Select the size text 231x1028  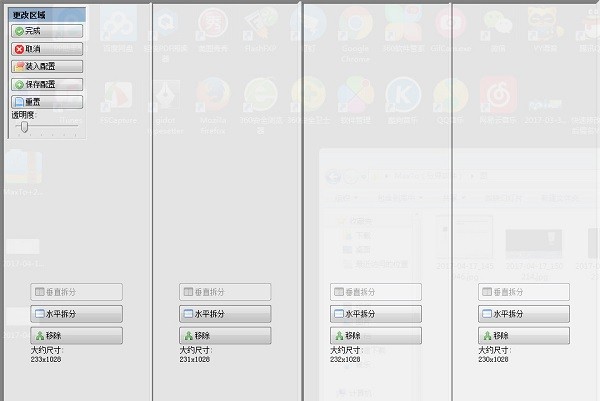point(195,359)
